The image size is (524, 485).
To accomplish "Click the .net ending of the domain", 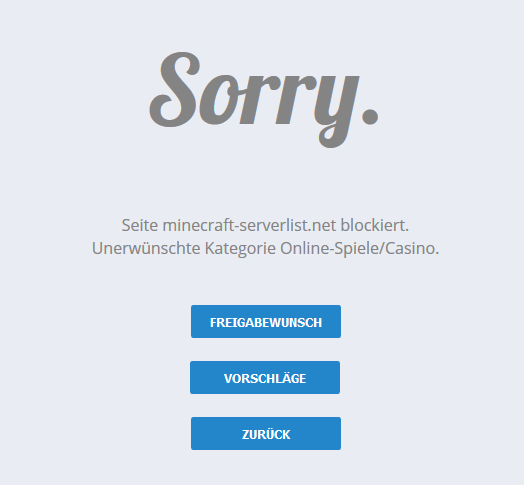I will click(323, 225).
